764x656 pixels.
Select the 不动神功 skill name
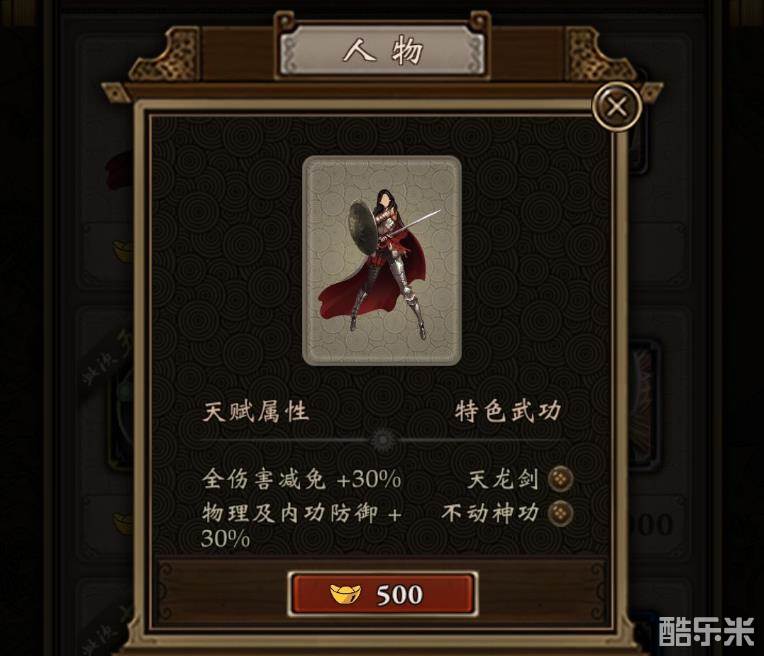point(491,513)
